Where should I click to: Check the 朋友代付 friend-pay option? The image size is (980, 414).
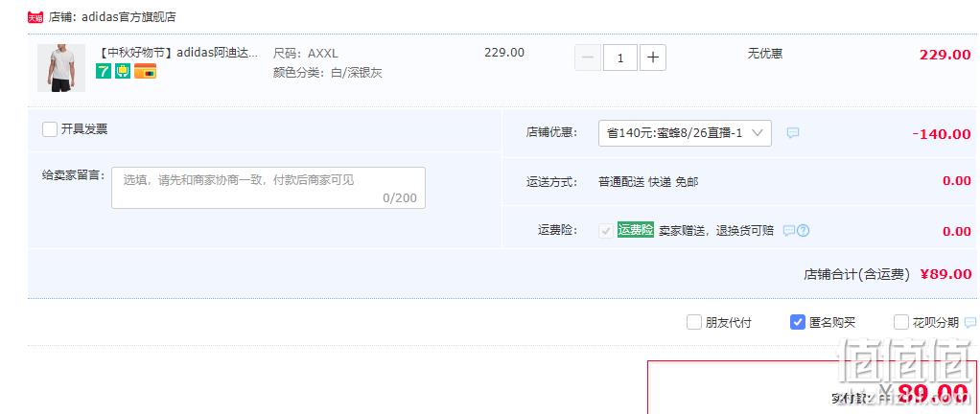[693, 322]
